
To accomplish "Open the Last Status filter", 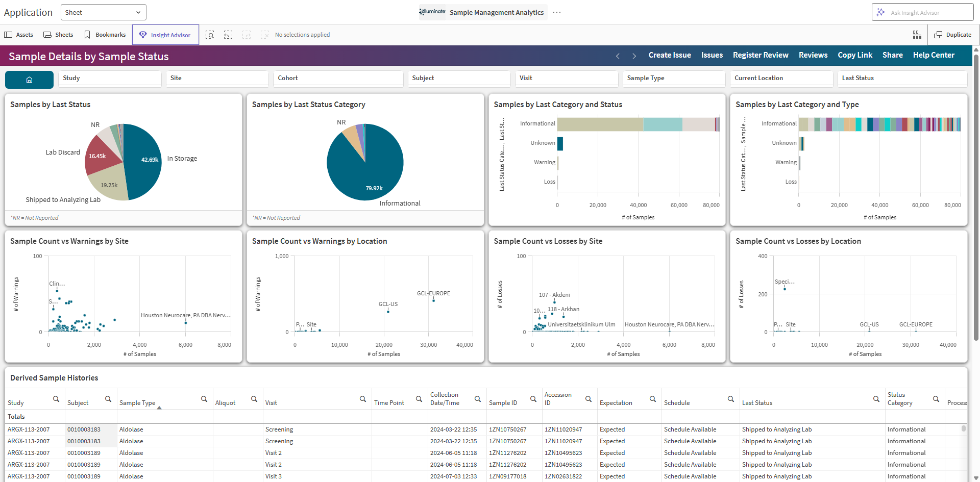I will coord(902,78).
